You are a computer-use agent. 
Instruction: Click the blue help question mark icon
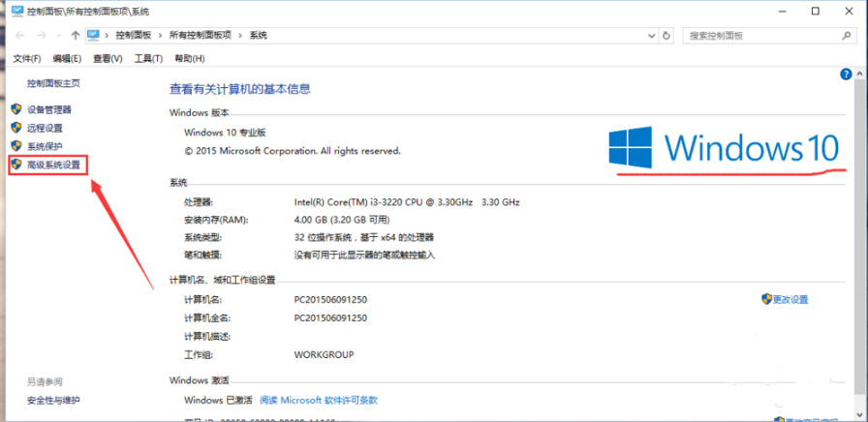[x=846, y=75]
